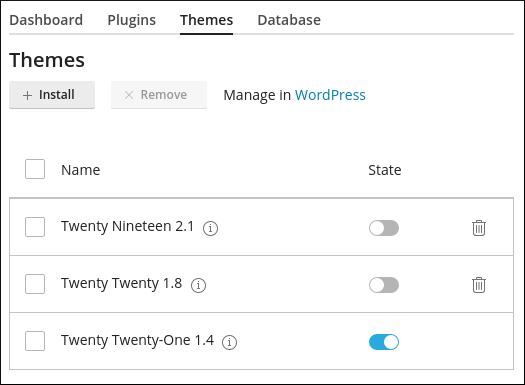The height and width of the screenshot is (385, 525).
Task: Click the Name column header
Action: click(80, 170)
